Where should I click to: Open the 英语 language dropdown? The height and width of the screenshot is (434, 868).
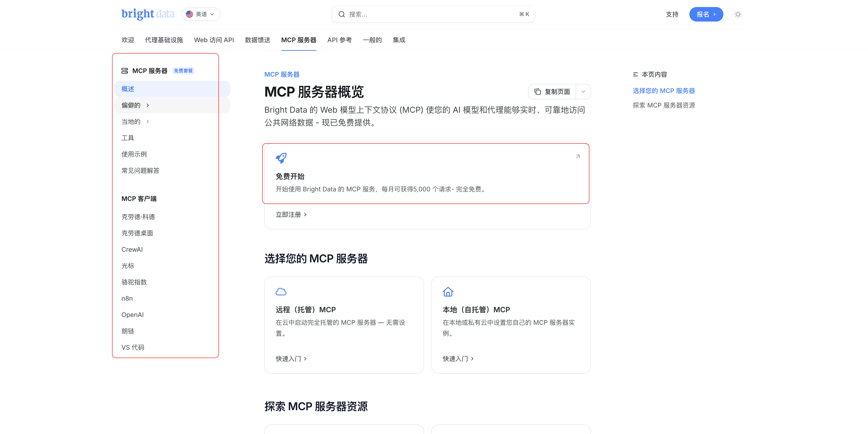point(201,14)
